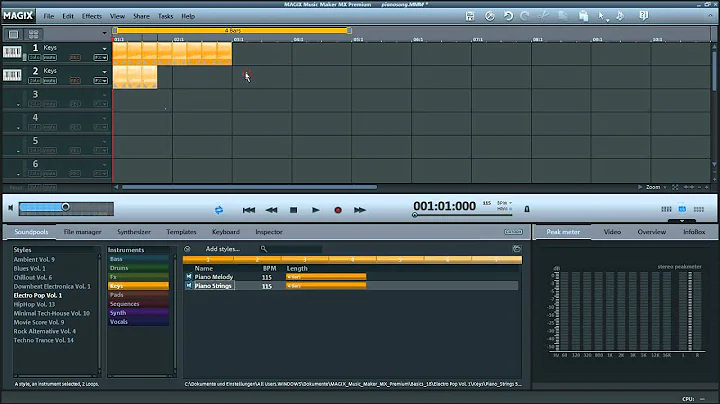720x404 pixels.
Task: Open the context help icon
Action: [x=644, y=16]
